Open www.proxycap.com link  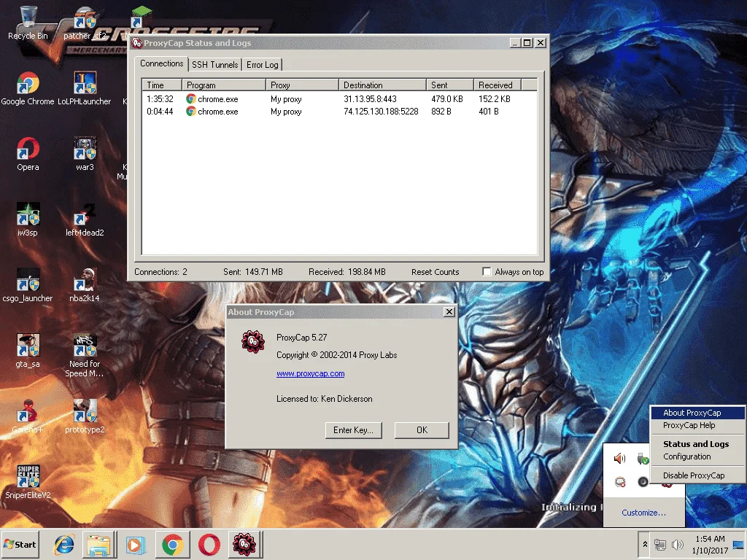click(x=310, y=373)
